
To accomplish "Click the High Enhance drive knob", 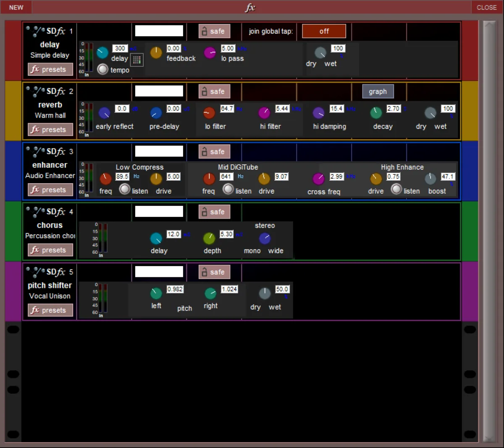I will tap(376, 179).
